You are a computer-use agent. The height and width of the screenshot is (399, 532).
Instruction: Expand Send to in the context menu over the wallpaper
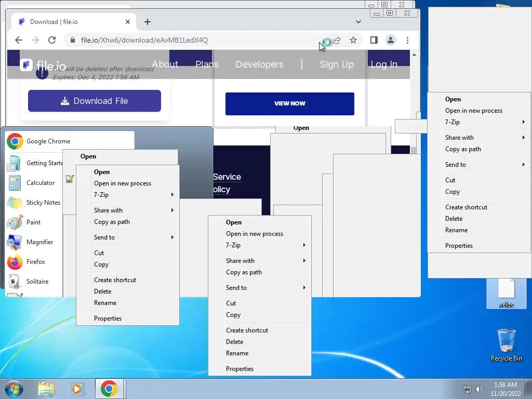[260, 288]
